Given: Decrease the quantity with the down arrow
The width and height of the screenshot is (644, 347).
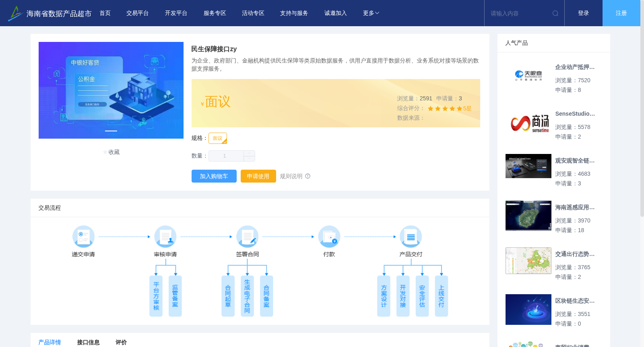Looking at the screenshot, I should pyautogui.click(x=249, y=158).
